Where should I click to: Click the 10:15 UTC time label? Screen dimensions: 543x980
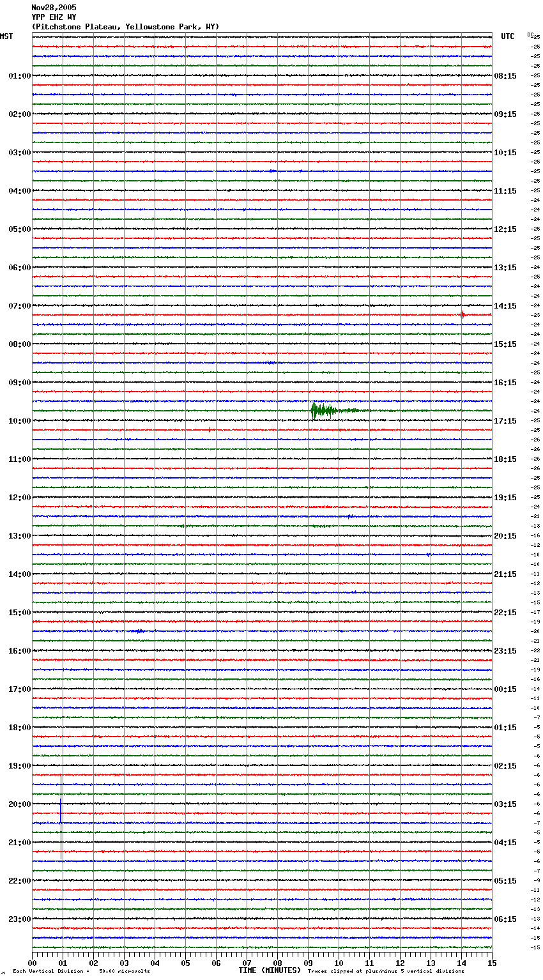[505, 153]
